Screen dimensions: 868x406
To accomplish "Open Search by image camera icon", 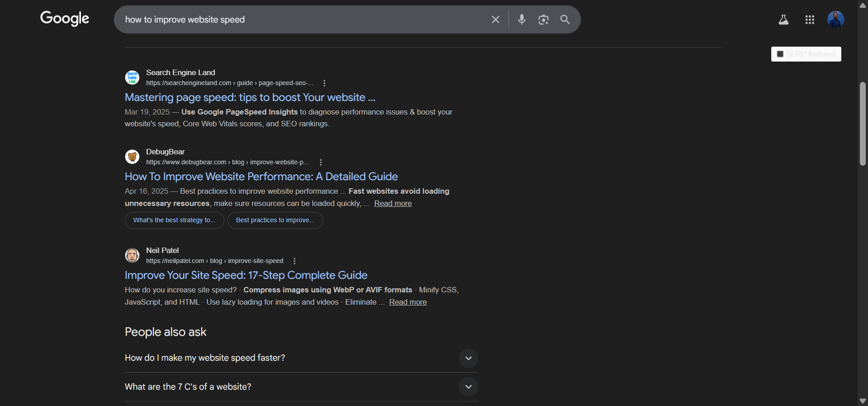I will (543, 19).
